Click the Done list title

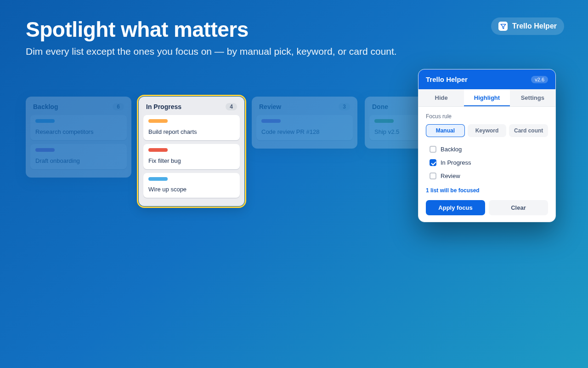pyautogui.click(x=380, y=107)
